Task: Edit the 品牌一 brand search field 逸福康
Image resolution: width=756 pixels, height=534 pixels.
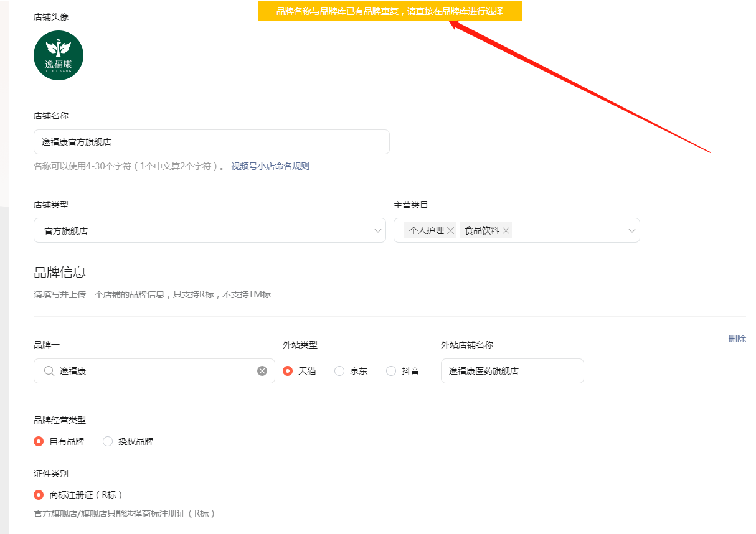Action: point(154,371)
